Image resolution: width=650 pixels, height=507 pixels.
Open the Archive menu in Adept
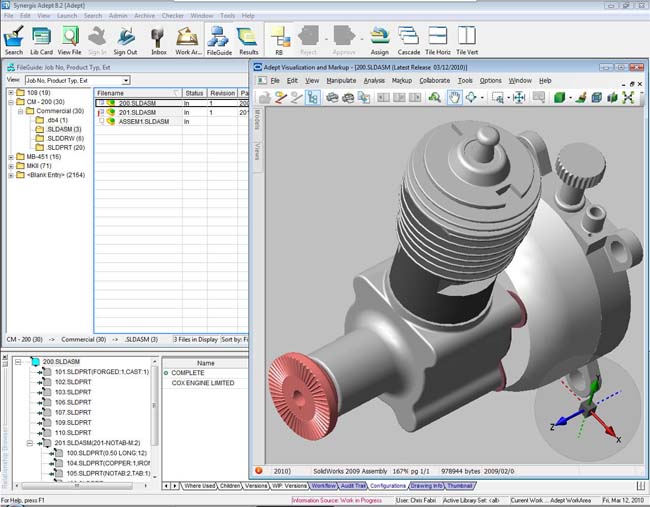[144, 16]
